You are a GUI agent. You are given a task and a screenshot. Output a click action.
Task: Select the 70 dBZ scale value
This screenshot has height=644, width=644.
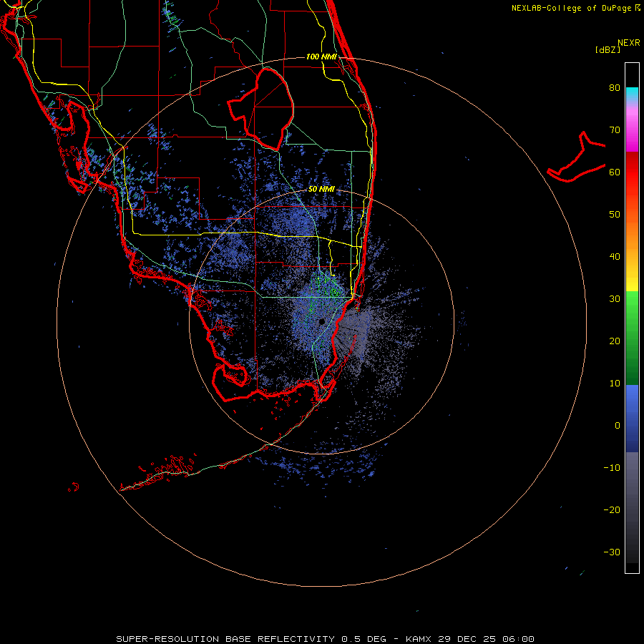(x=615, y=130)
